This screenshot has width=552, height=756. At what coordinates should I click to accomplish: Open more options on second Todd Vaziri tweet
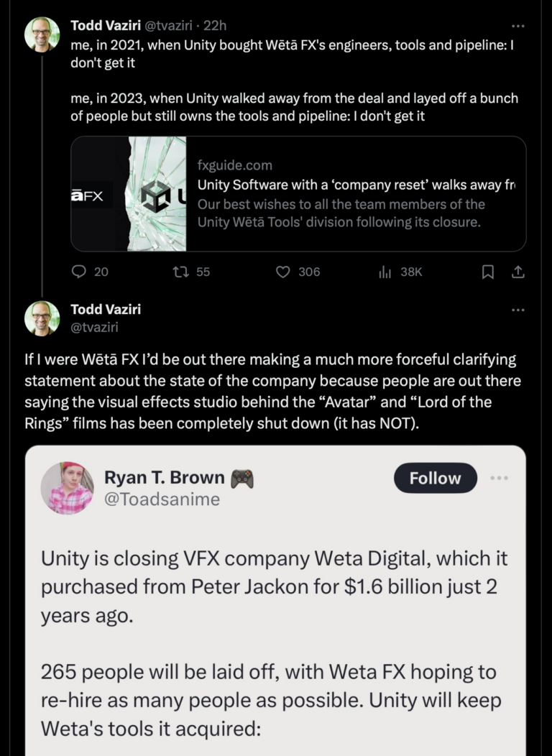[x=517, y=310]
